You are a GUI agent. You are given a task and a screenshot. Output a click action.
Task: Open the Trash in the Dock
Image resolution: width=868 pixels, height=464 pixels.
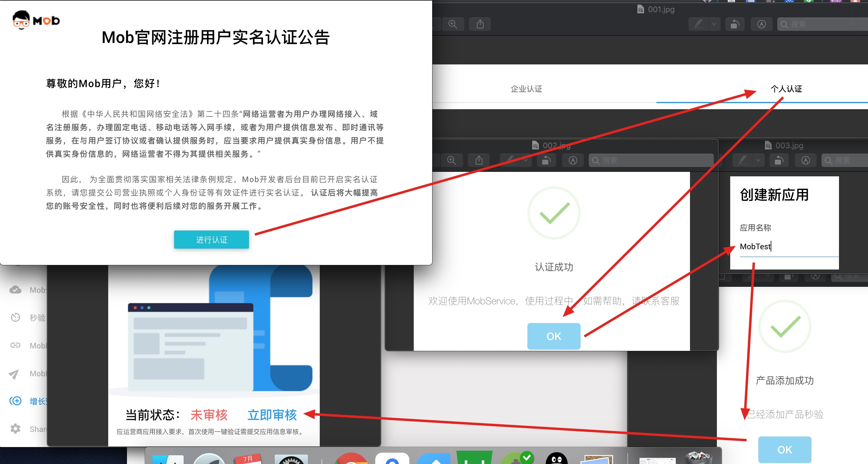pyautogui.click(x=699, y=457)
